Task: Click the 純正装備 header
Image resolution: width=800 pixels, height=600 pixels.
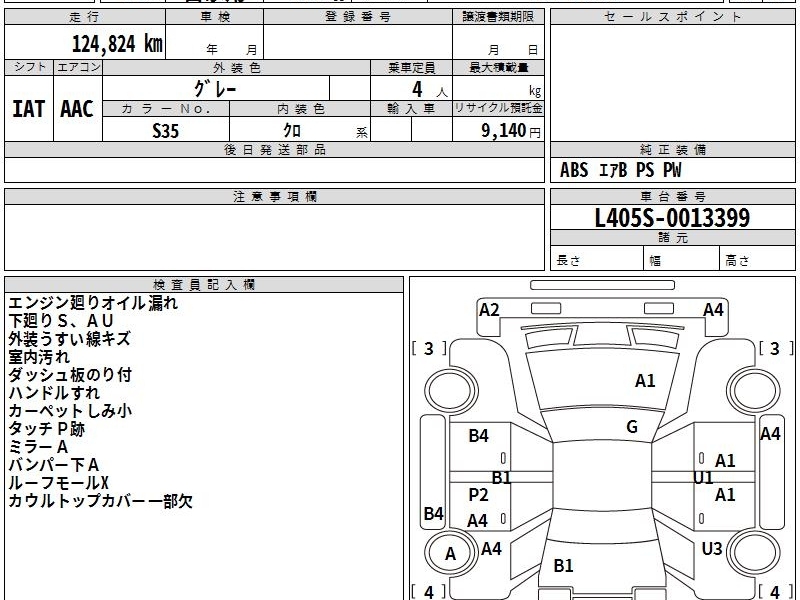Action: click(x=672, y=149)
